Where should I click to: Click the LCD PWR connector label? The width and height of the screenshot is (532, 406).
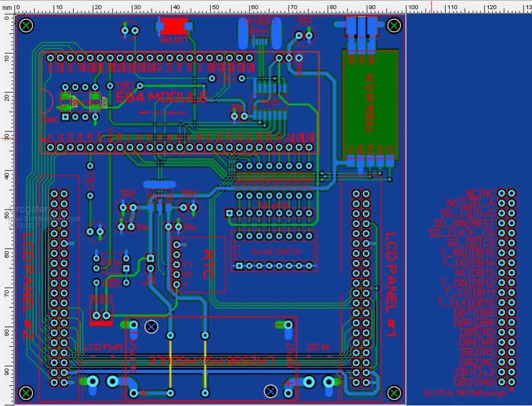[103, 347]
